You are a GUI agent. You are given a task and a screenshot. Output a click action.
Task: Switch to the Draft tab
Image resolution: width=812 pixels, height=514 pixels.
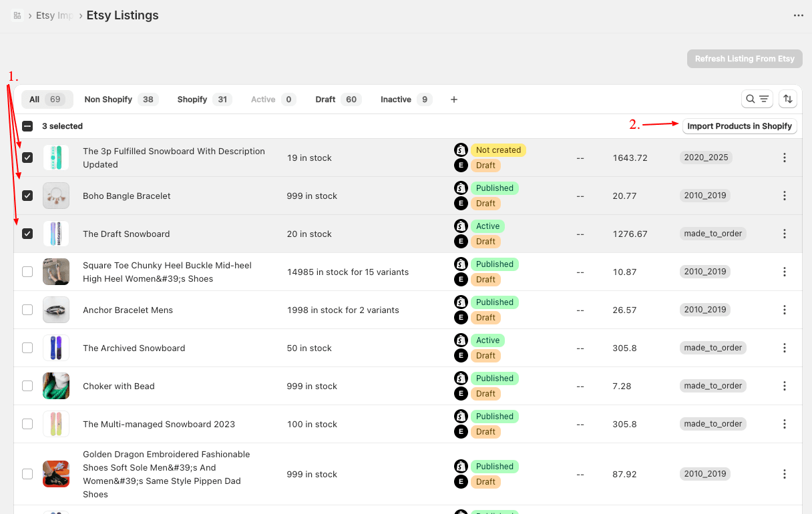337,99
